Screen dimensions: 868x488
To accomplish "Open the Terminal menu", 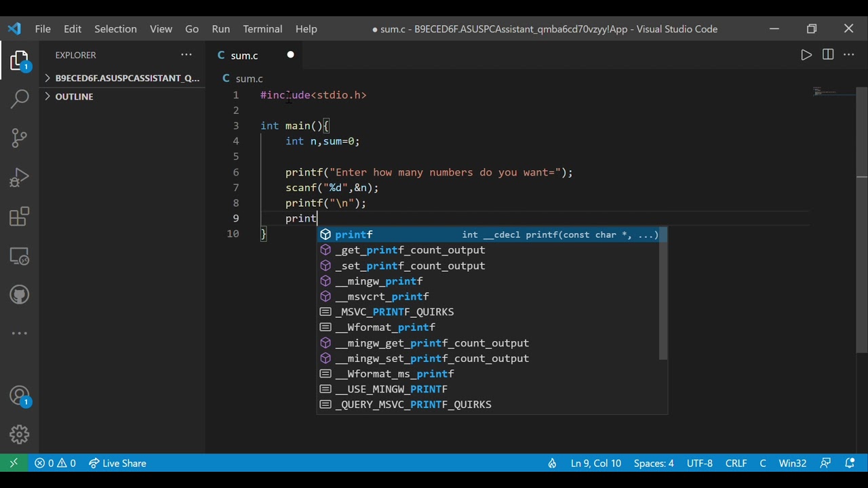I will coord(262,29).
